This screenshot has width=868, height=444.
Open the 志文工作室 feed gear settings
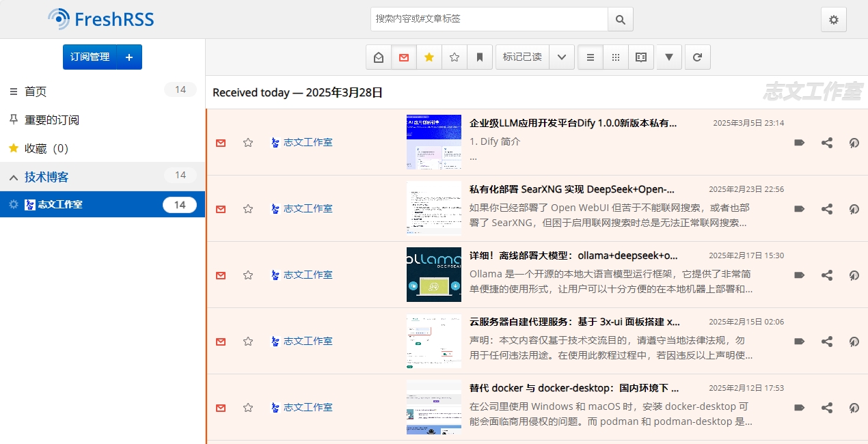point(14,204)
